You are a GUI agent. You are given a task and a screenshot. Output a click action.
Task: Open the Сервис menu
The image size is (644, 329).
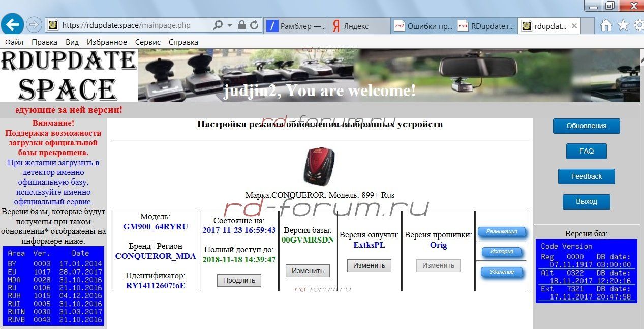tap(148, 42)
